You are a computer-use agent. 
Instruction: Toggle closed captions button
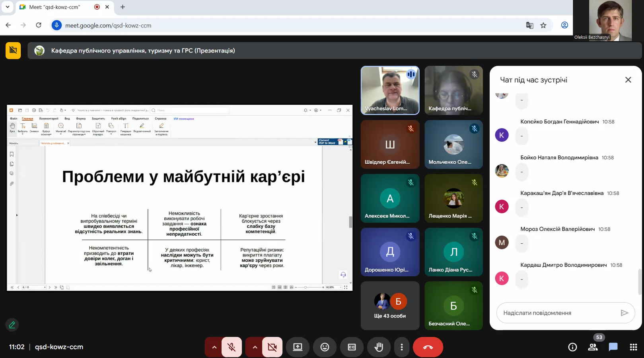point(352,347)
